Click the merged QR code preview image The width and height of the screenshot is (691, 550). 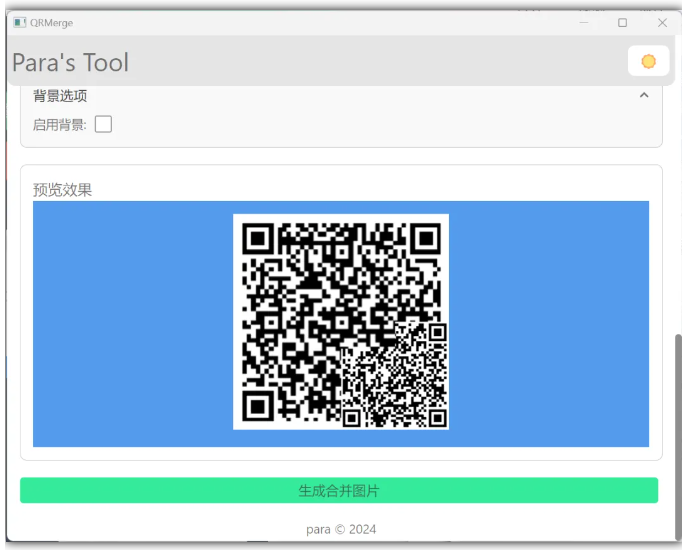[x=341, y=322]
